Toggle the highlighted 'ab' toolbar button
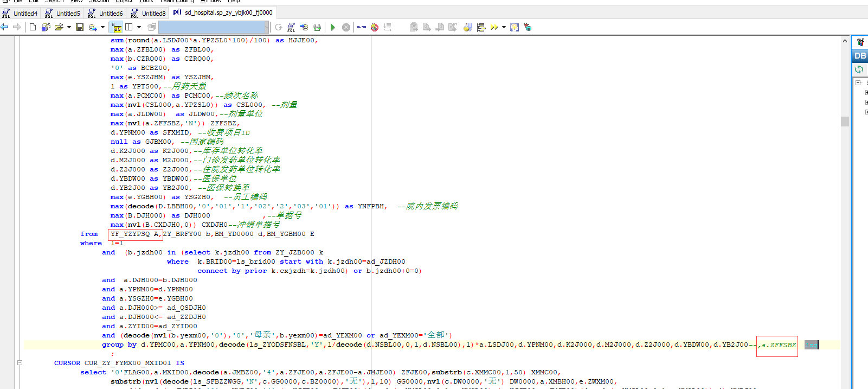The image size is (868, 389). click(117, 27)
